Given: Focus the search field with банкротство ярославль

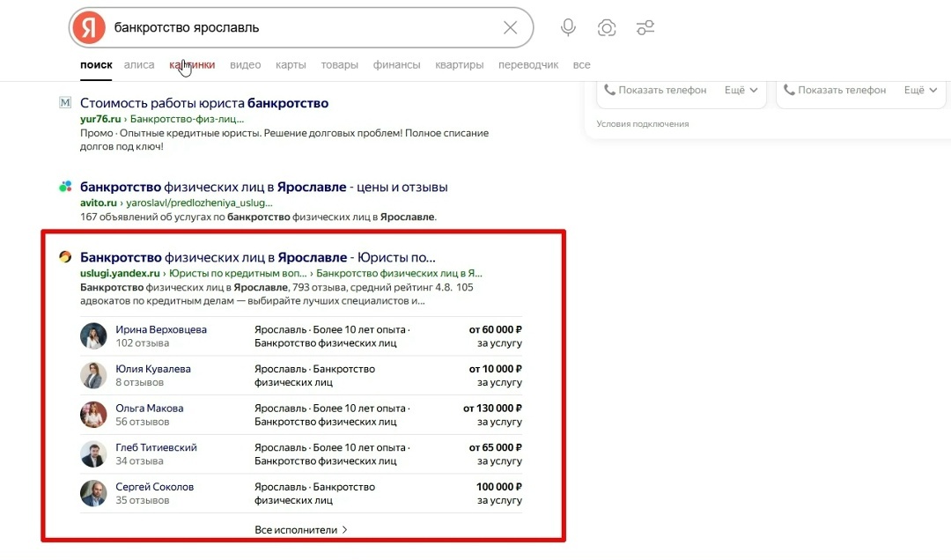Looking at the screenshot, I should tap(303, 27).
